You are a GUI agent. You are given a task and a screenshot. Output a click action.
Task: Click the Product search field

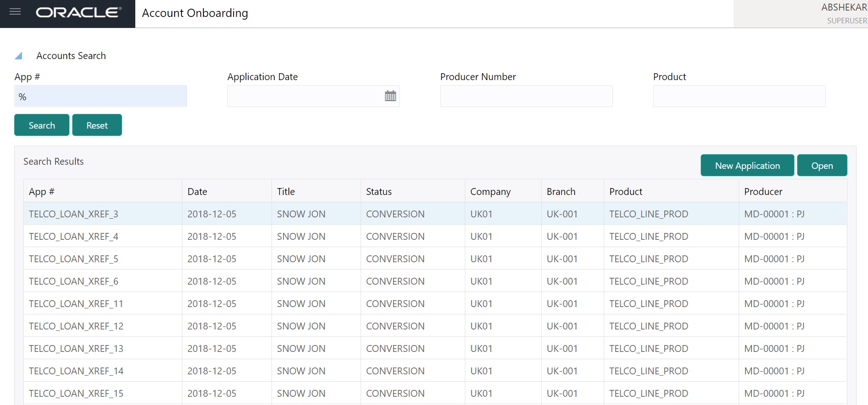(739, 96)
